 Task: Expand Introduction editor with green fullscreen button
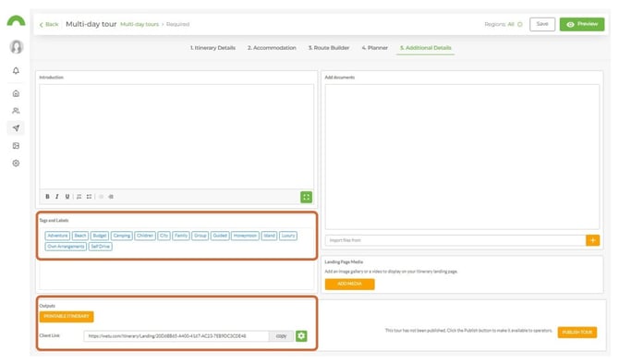click(307, 197)
